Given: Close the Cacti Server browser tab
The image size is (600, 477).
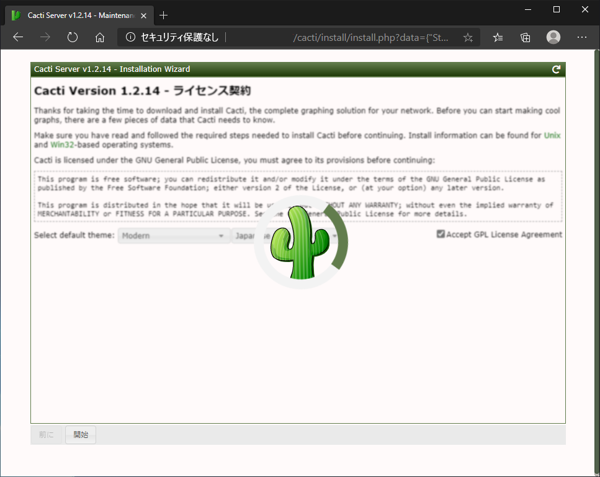Looking at the screenshot, I should (143, 16).
